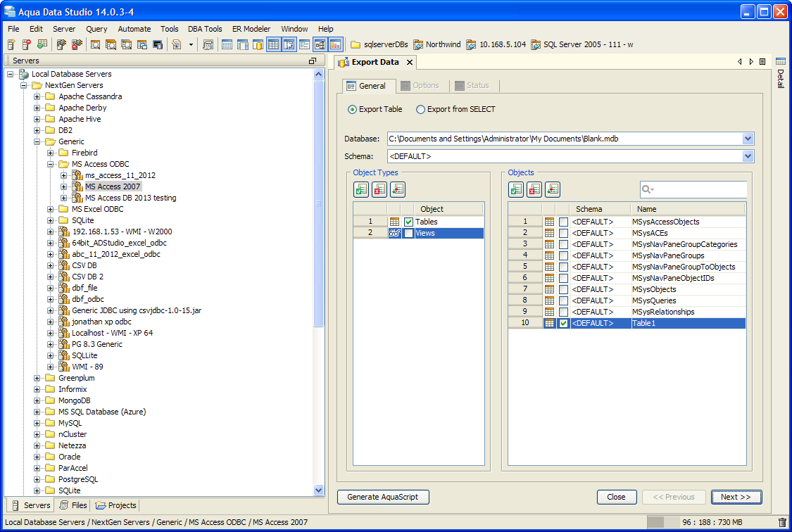The image size is (792, 532).
Task: Check the MSysAccessObjects table checkbox
Action: tap(564, 222)
